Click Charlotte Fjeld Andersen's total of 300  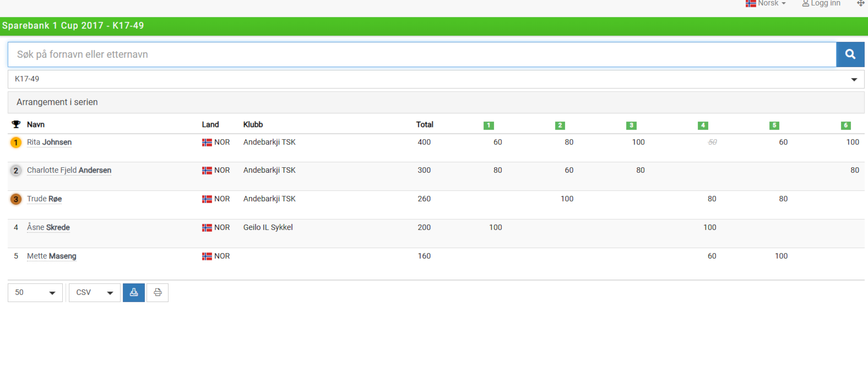[x=424, y=170]
